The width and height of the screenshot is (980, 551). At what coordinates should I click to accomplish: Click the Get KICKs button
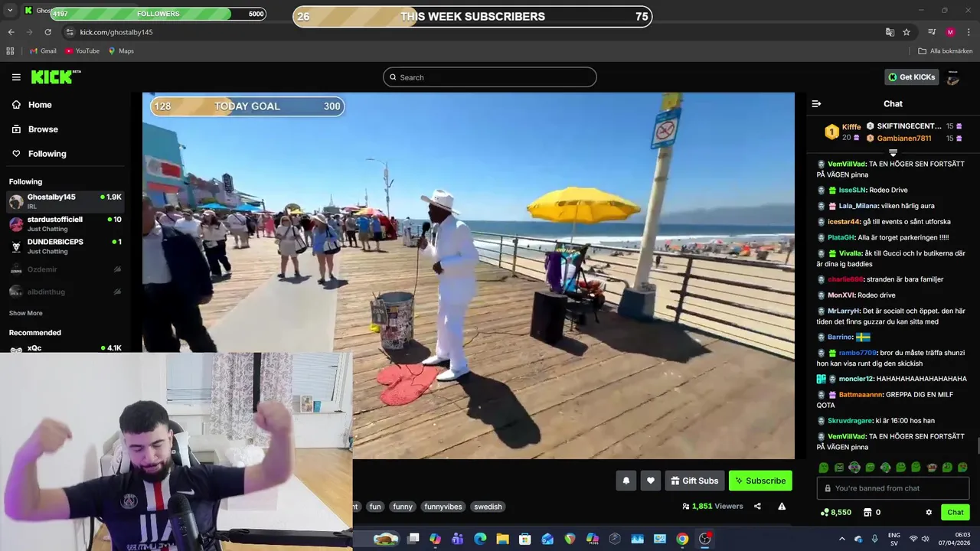(x=911, y=77)
